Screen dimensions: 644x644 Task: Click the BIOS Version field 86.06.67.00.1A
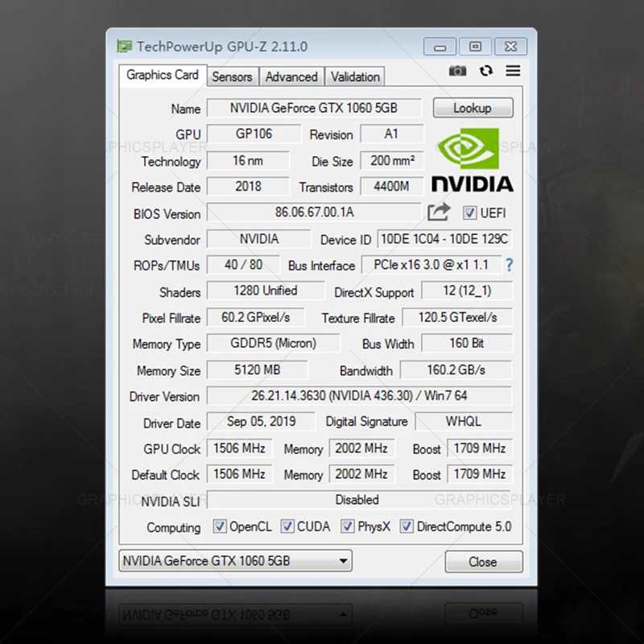[314, 213]
